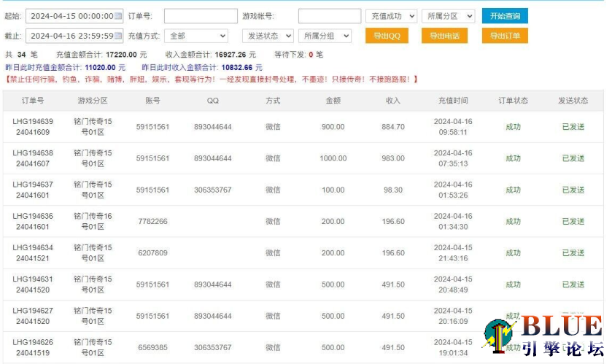The width and height of the screenshot is (612, 364).
Task: Select order row LHG194639 24041609
Action: click(33, 127)
